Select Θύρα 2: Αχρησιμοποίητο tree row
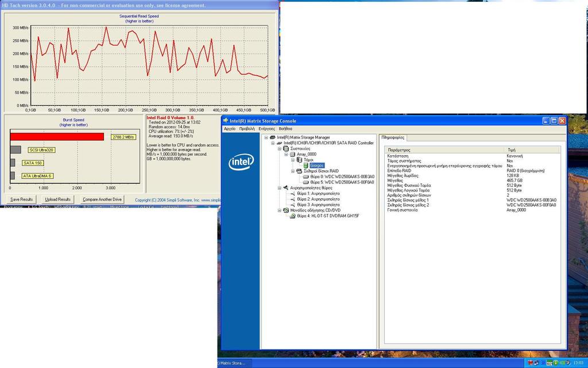Viewport: 588px width, 368px height. 318,199
